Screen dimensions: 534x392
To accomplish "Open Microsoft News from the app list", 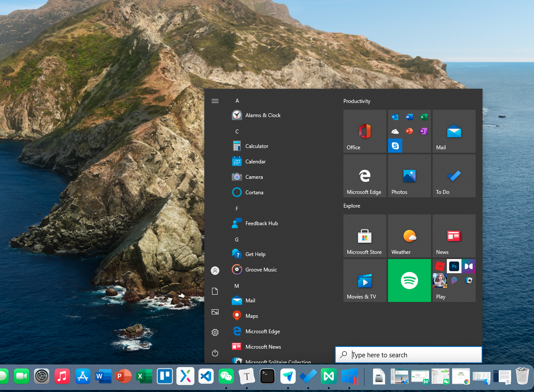I will pyautogui.click(x=263, y=347).
